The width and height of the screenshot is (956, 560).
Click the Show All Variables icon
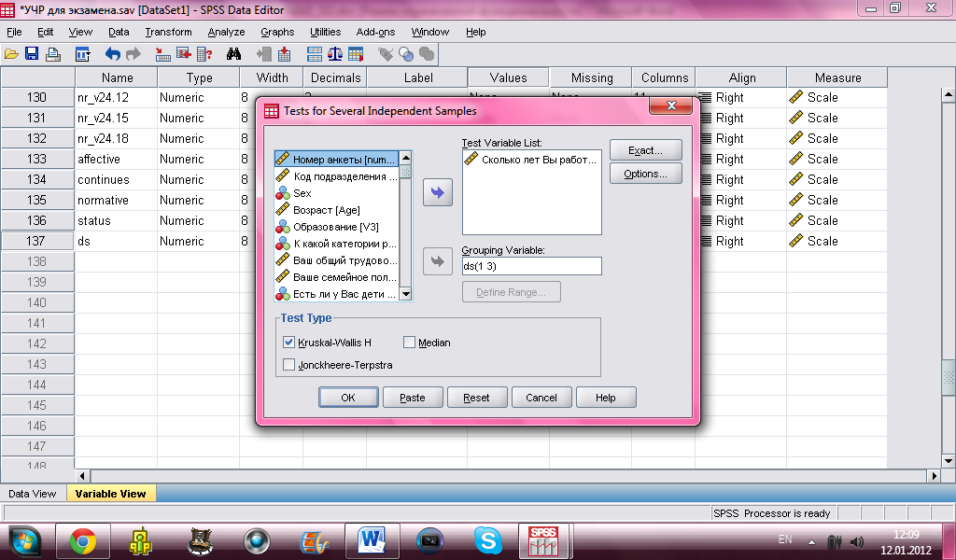pos(427,54)
